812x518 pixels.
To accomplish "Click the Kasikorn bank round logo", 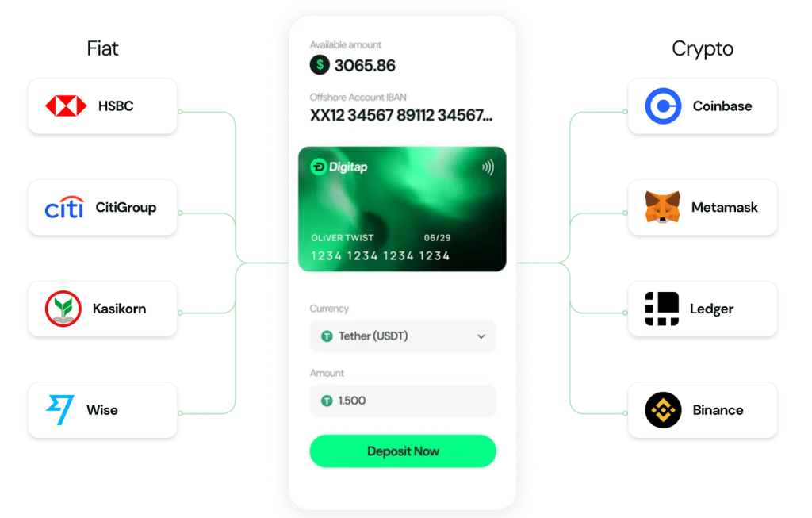I will click(x=63, y=309).
